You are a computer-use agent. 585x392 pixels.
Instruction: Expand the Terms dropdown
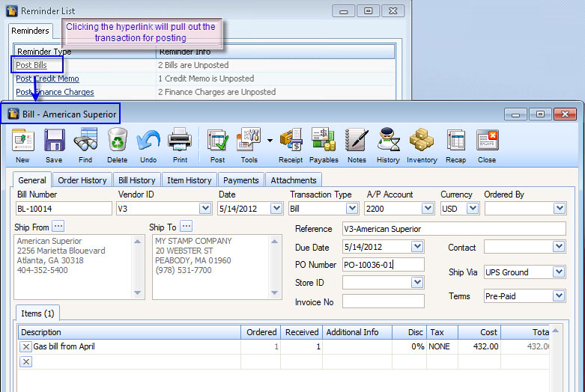coord(559,295)
